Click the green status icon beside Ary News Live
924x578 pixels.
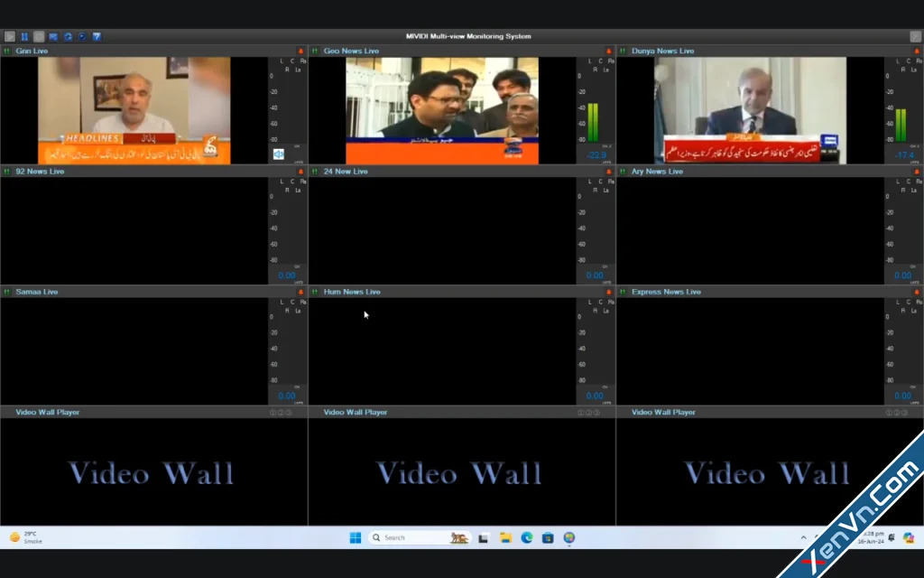[x=623, y=172]
